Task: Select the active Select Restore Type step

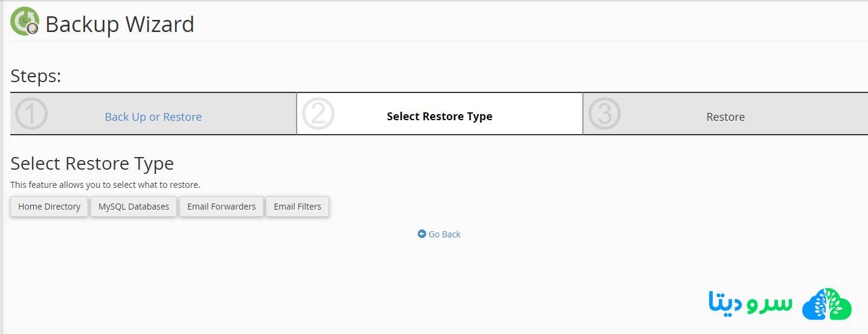Action: pos(439,117)
